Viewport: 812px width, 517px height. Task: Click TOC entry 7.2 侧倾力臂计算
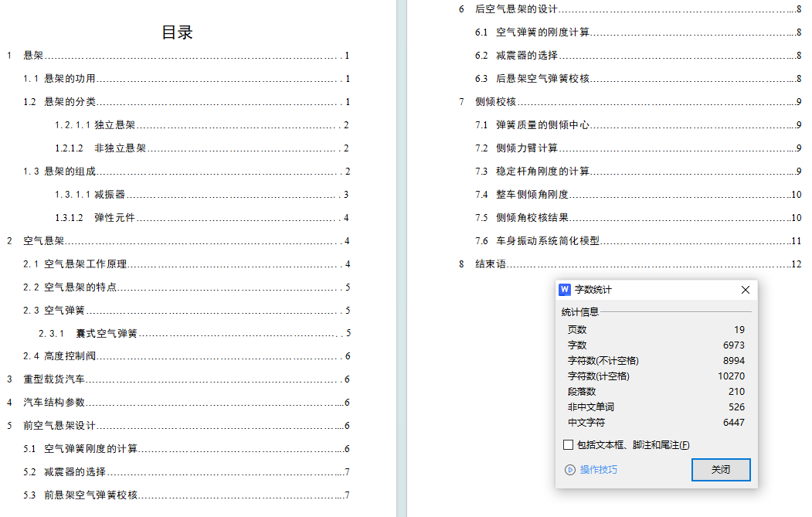click(638, 148)
